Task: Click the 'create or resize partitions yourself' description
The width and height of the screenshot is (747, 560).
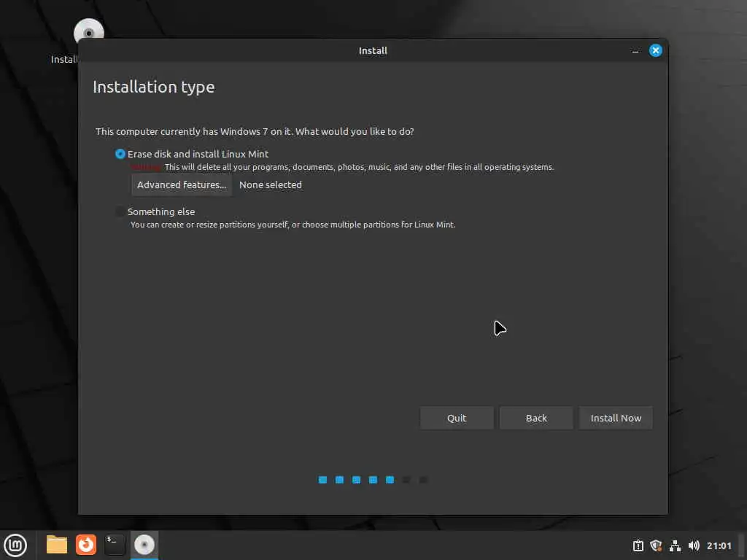Action: (293, 225)
